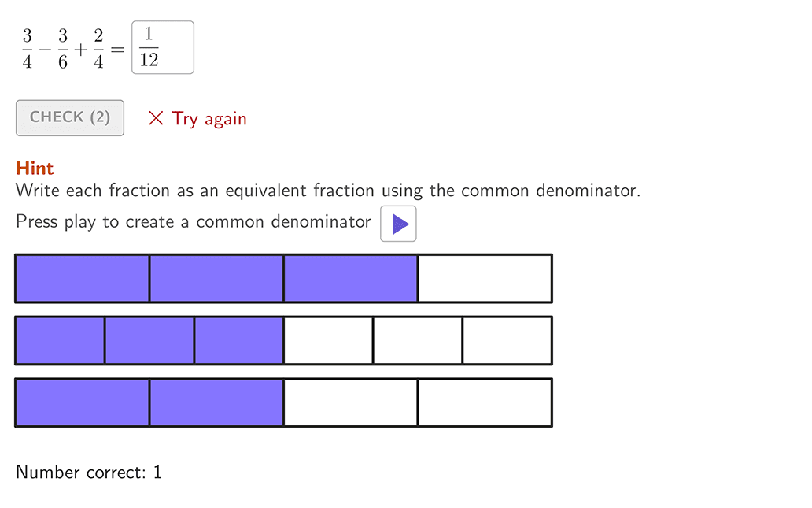Click the Hint heading
This screenshot has width=812, height=508.
click(35, 168)
